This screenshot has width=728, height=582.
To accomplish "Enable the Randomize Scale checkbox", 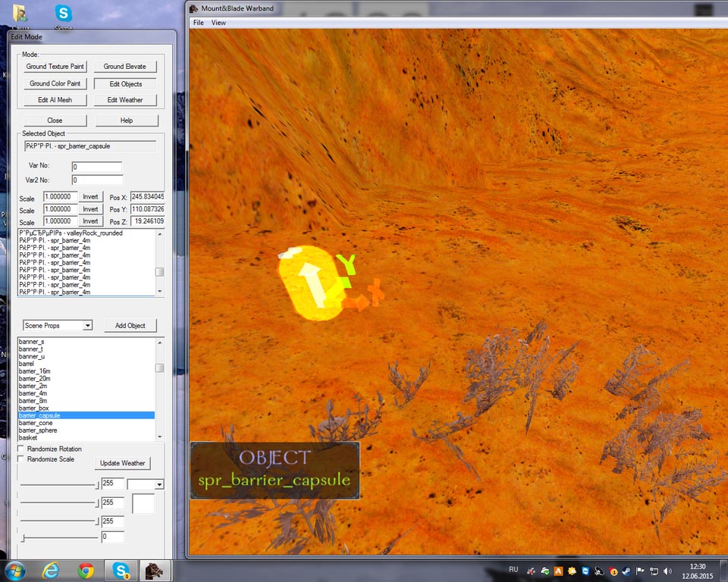I will [21, 459].
